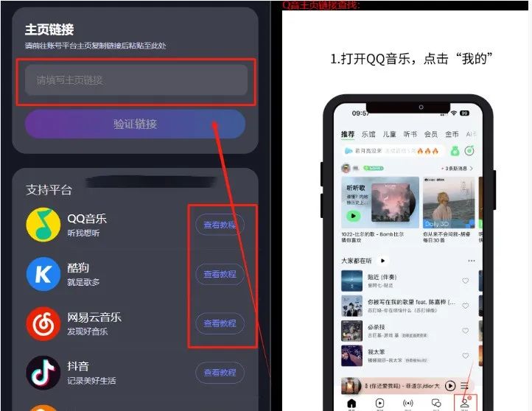This screenshot has height=411, width=532.
Task: Click the green money bag icon
Action: pyautogui.click(x=455, y=151)
